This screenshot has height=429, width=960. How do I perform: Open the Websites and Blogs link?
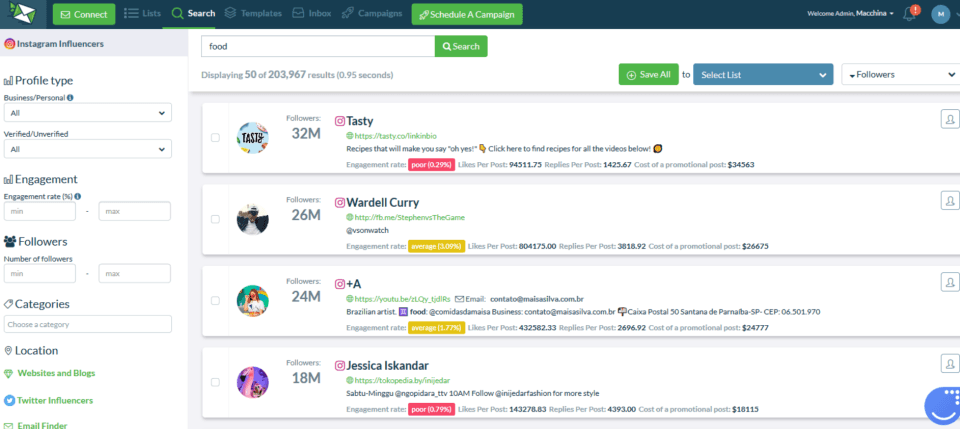56,373
